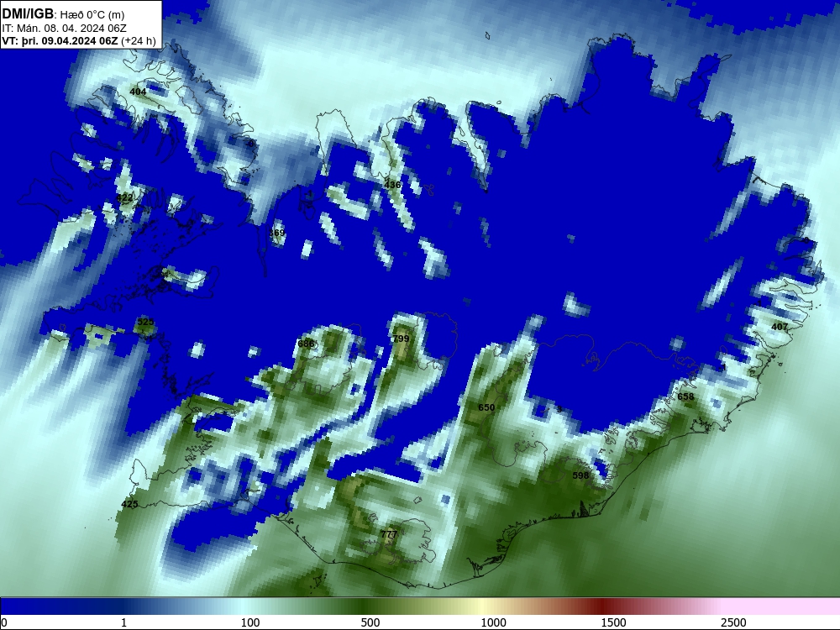Click the 404 map value label
The image size is (840, 630).
[x=138, y=92]
